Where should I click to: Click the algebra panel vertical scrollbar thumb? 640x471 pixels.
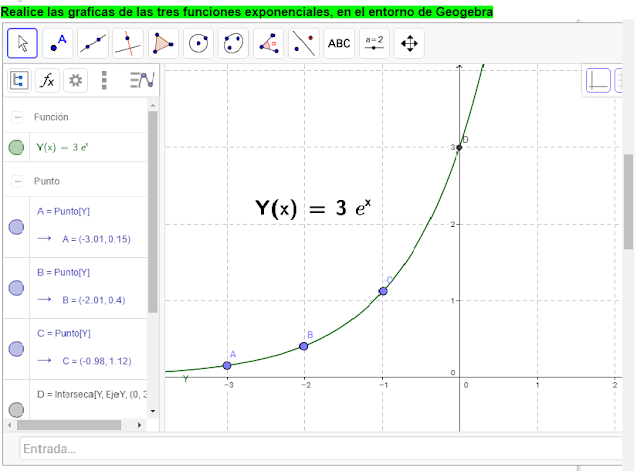pos(153,212)
